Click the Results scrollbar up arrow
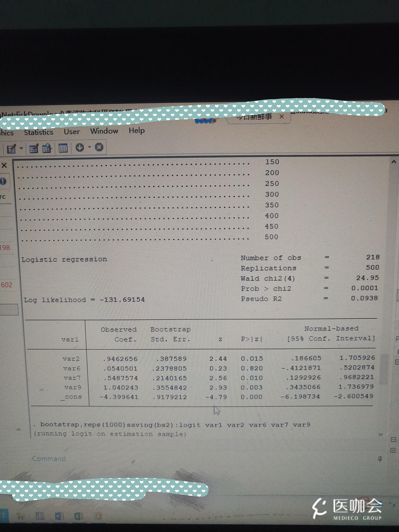This screenshot has width=399, height=532. click(393, 162)
